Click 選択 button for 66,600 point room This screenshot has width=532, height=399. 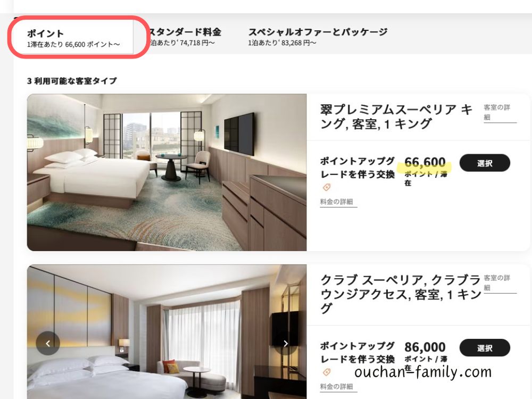point(485,163)
